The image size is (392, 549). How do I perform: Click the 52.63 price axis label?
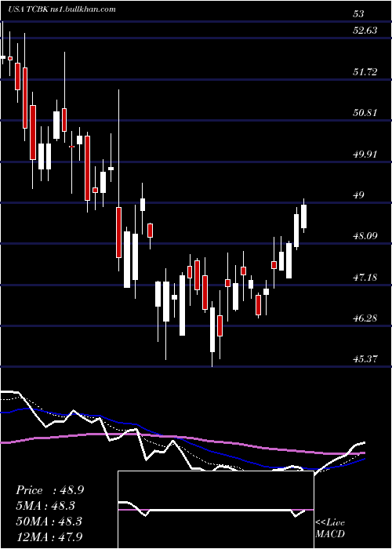coord(365,31)
